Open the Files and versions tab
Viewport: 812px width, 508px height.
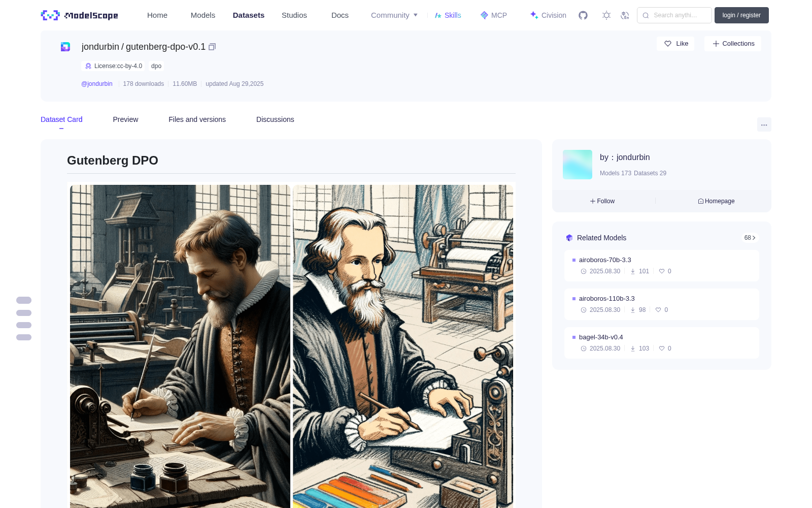click(x=197, y=119)
